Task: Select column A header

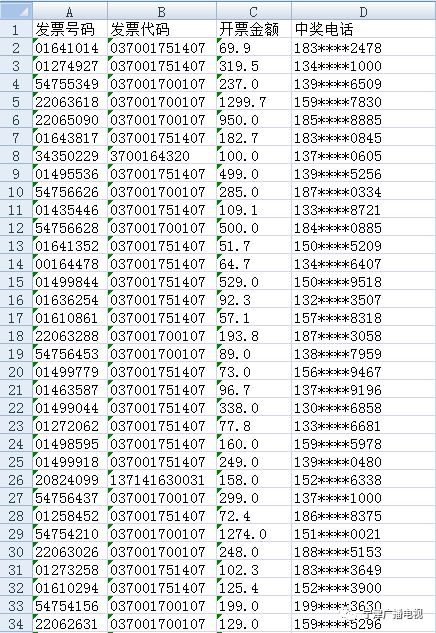Action: (70, 11)
